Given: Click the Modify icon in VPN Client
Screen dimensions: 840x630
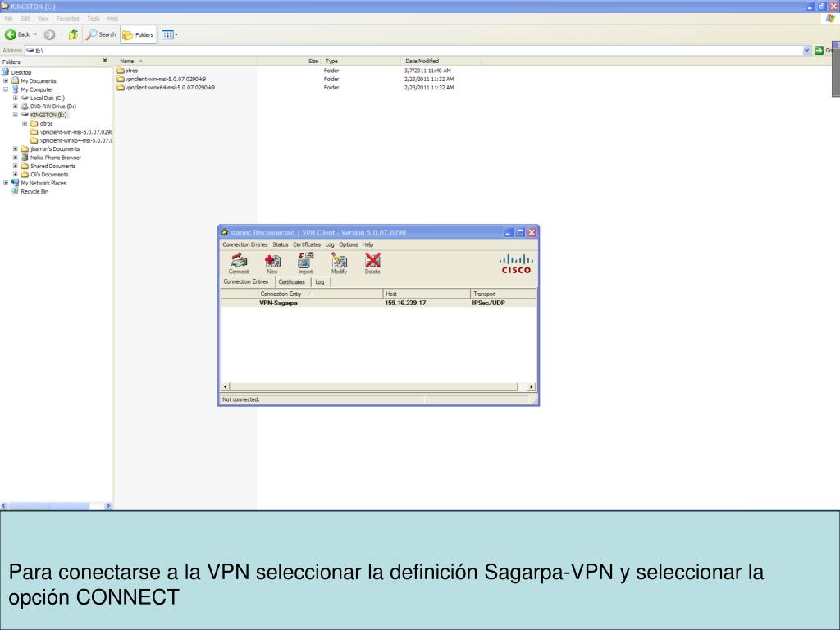Looking at the screenshot, I should (x=339, y=263).
